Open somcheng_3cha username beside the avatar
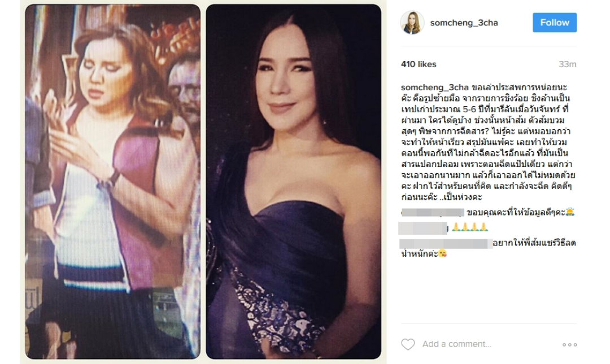The image size is (610, 364). pos(464,23)
